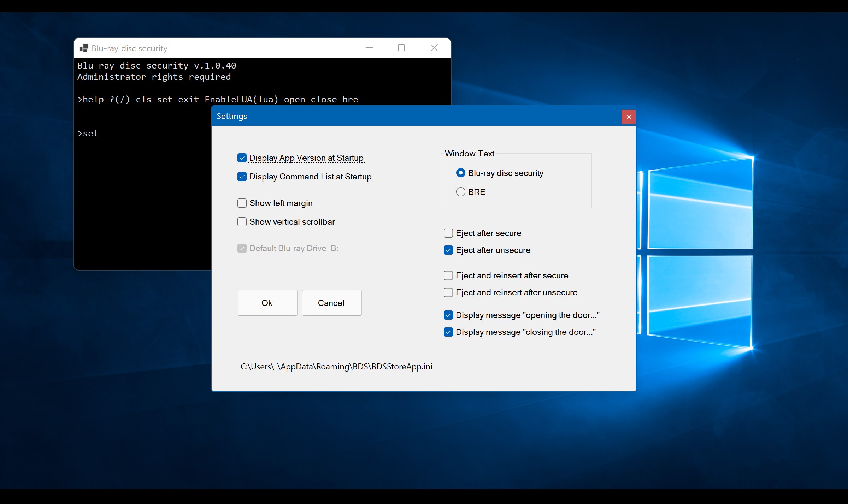Close the Blu-ray disc security console window

pyautogui.click(x=434, y=48)
